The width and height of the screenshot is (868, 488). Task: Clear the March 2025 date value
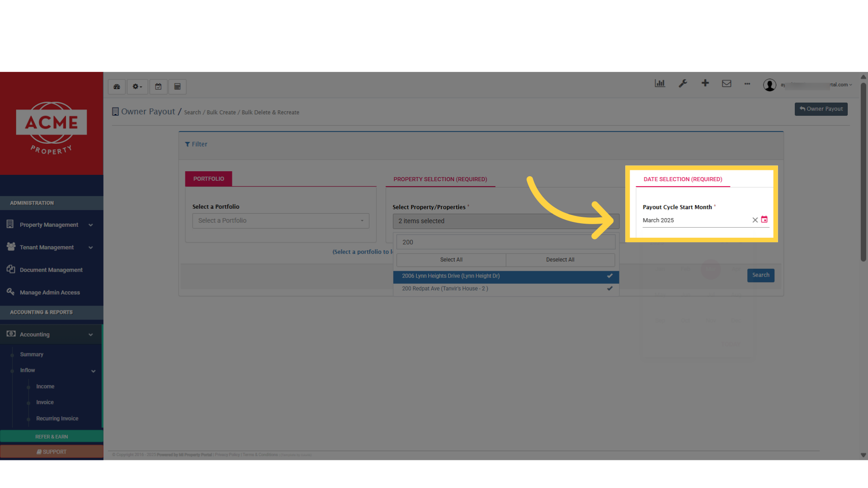755,220
